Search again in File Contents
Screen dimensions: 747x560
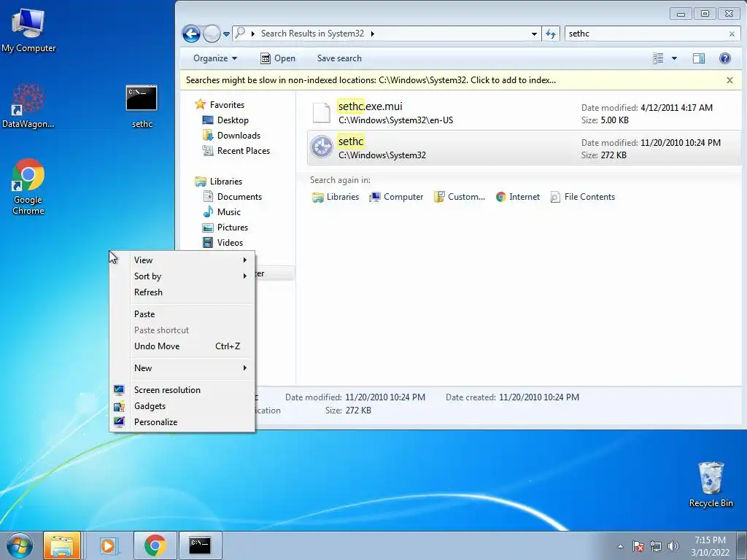click(x=582, y=197)
